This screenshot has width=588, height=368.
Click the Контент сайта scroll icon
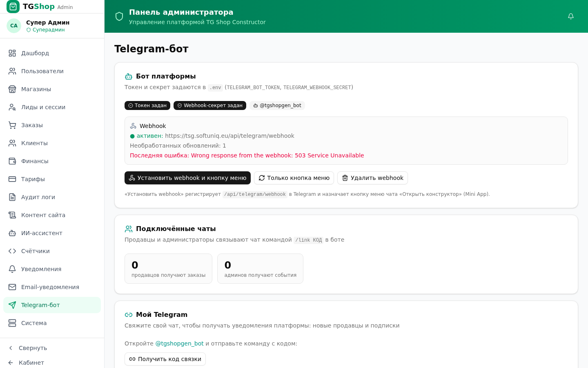pos(12,215)
